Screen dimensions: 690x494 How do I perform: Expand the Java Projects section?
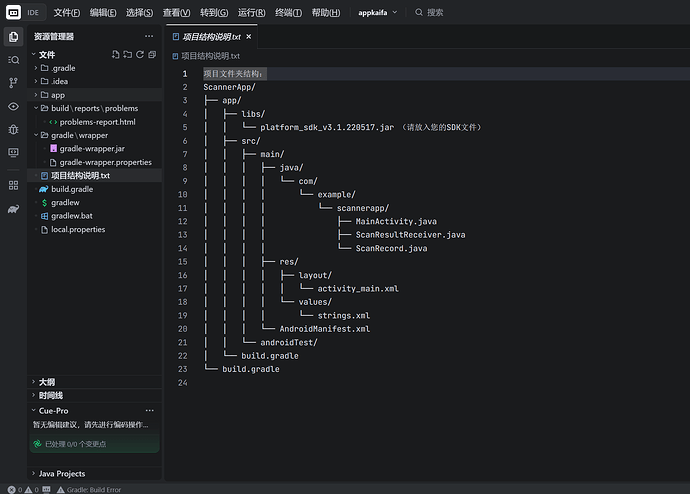click(61, 473)
